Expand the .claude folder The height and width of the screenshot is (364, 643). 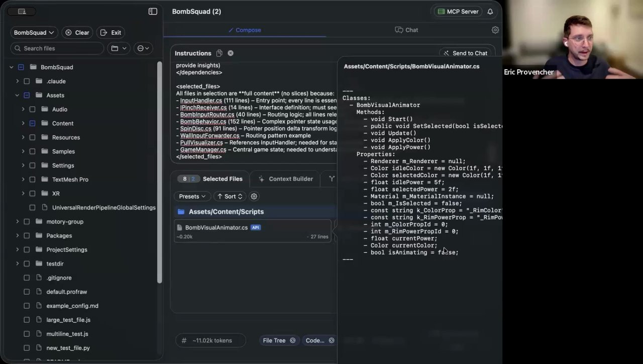[17, 81]
